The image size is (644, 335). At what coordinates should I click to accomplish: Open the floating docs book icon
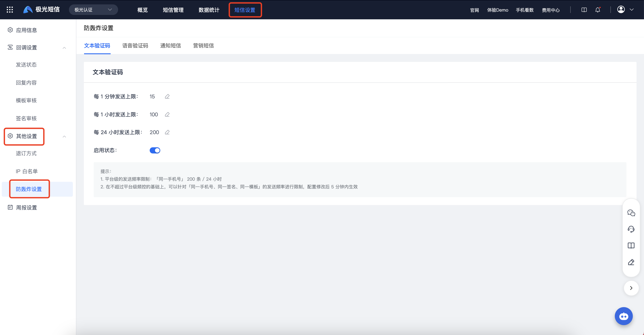pyautogui.click(x=631, y=245)
